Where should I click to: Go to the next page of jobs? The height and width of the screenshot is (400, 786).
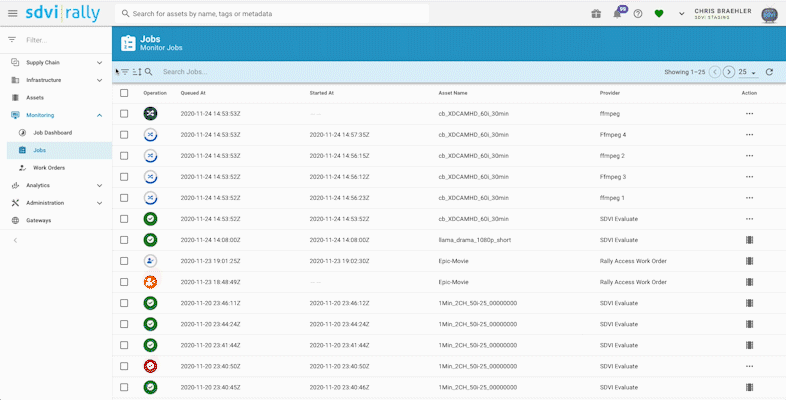click(x=729, y=72)
